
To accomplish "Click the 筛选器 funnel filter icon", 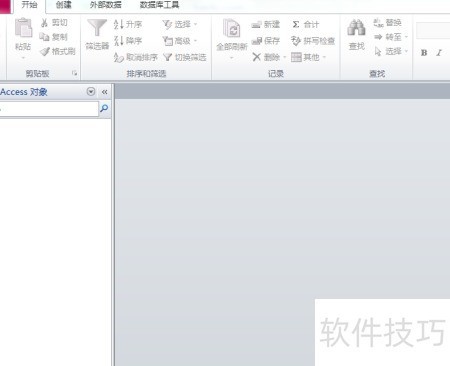I will 97,28.
